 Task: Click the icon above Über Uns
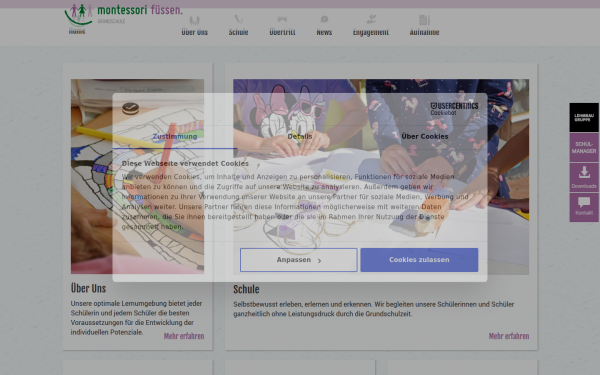click(194, 20)
